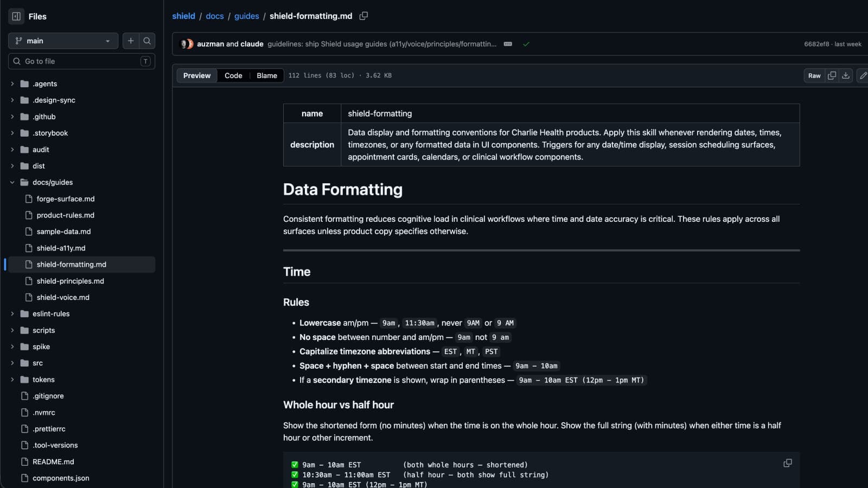The width and height of the screenshot is (868, 488).
Task: Add a file with the plus button
Action: (131, 41)
